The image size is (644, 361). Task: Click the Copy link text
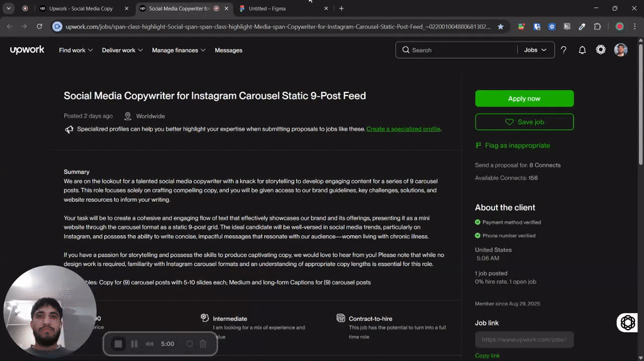[487, 356]
